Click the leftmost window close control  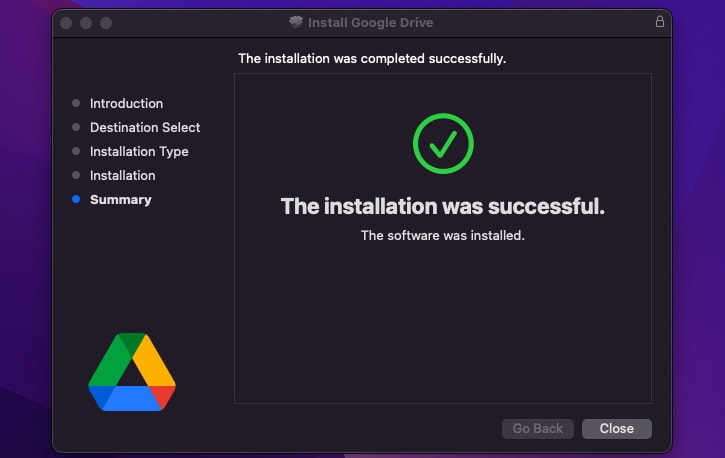point(66,23)
